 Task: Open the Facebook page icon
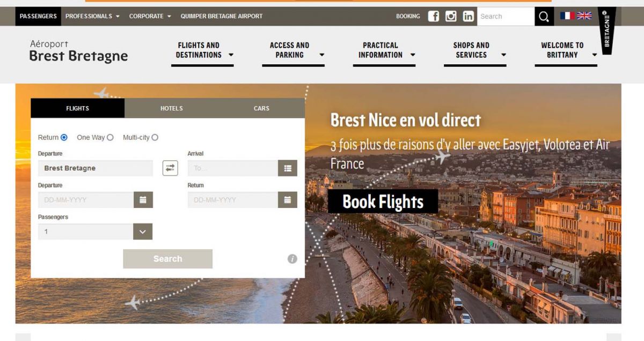(434, 16)
